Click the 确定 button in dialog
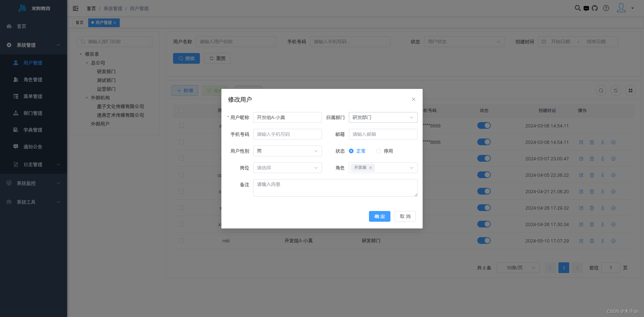The image size is (644, 317). tap(380, 216)
